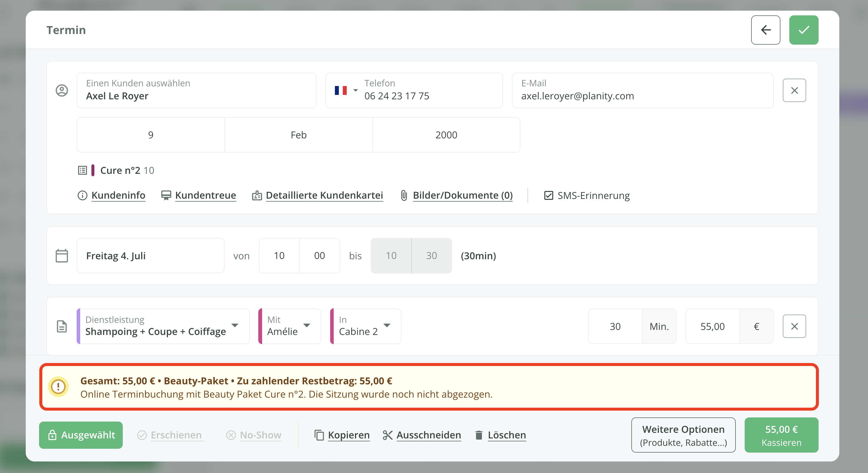Confirm appointment with green checkmark button
The height and width of the screenshot is (473, 868).
(803, 30)
